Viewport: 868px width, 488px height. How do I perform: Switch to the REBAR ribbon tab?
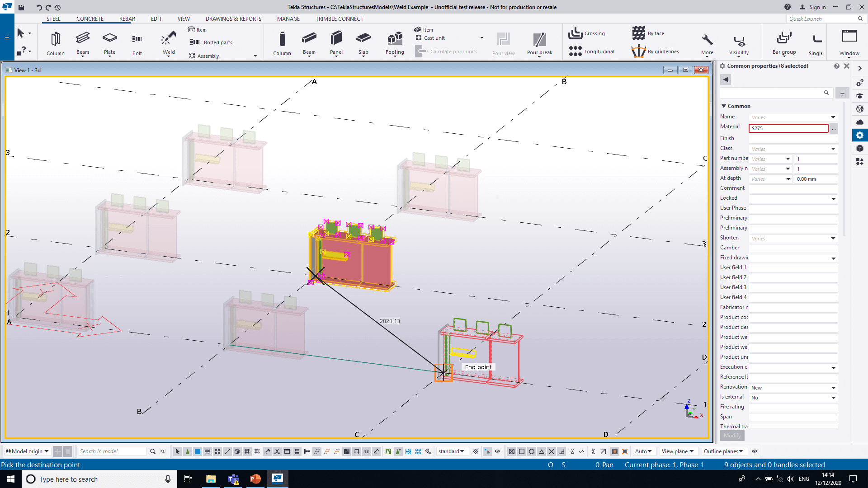tap(127, 19)
